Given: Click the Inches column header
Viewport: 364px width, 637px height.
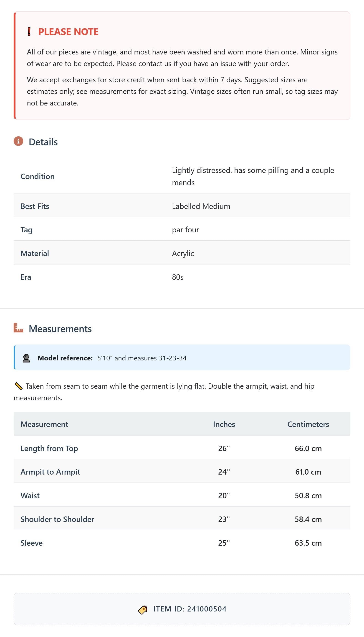Looking at the screenshot, I should [x=224, y=424].
